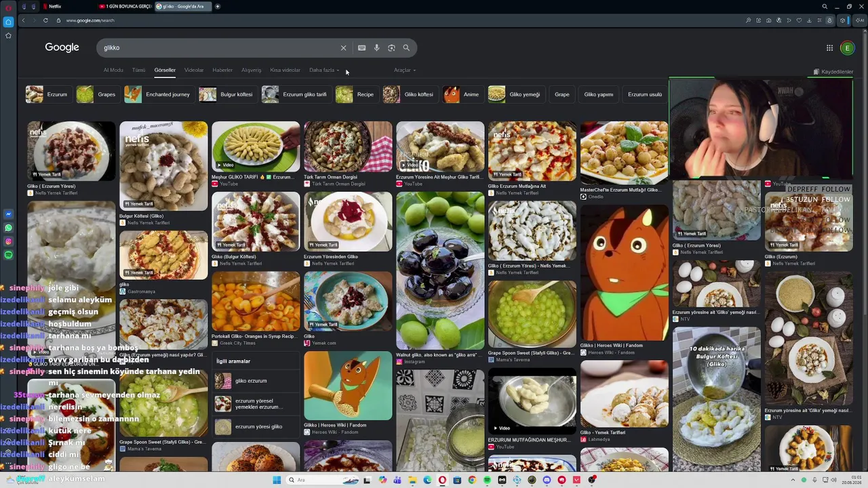Reload the page in the browser
This screenshot has height=488, width=868.
[45, 20]
